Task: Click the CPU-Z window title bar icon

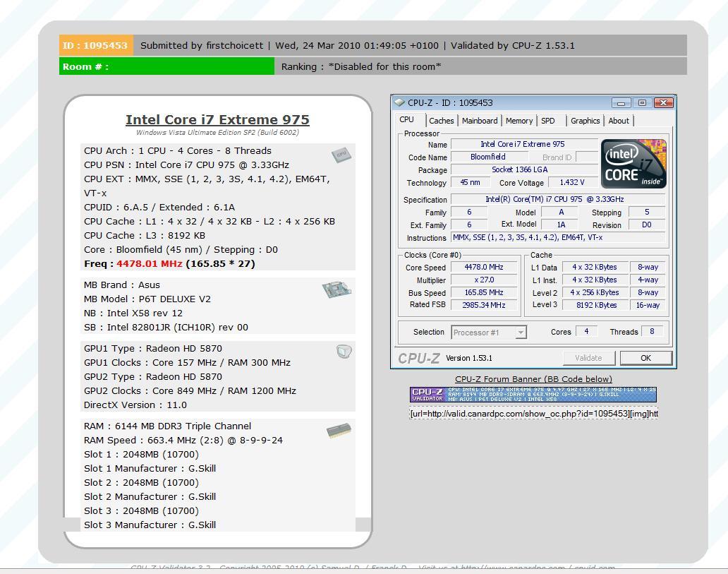Action: 399,102
